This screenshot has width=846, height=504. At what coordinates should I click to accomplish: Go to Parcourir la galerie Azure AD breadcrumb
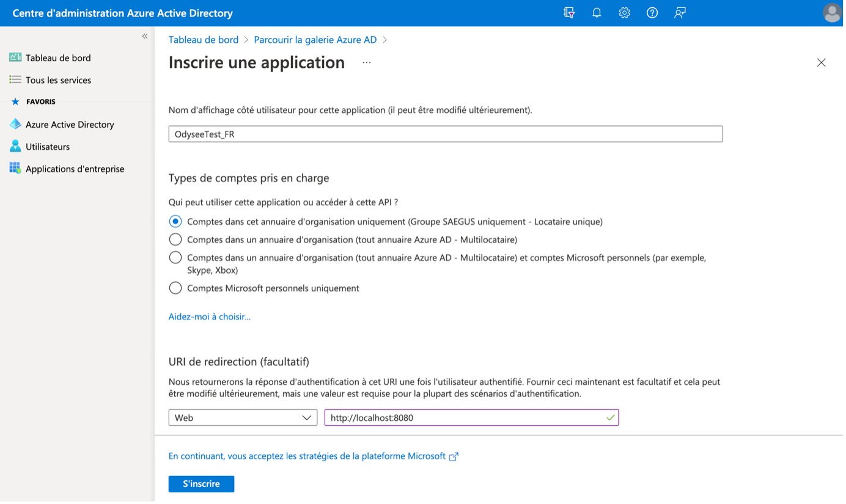(x=316, y=40)
